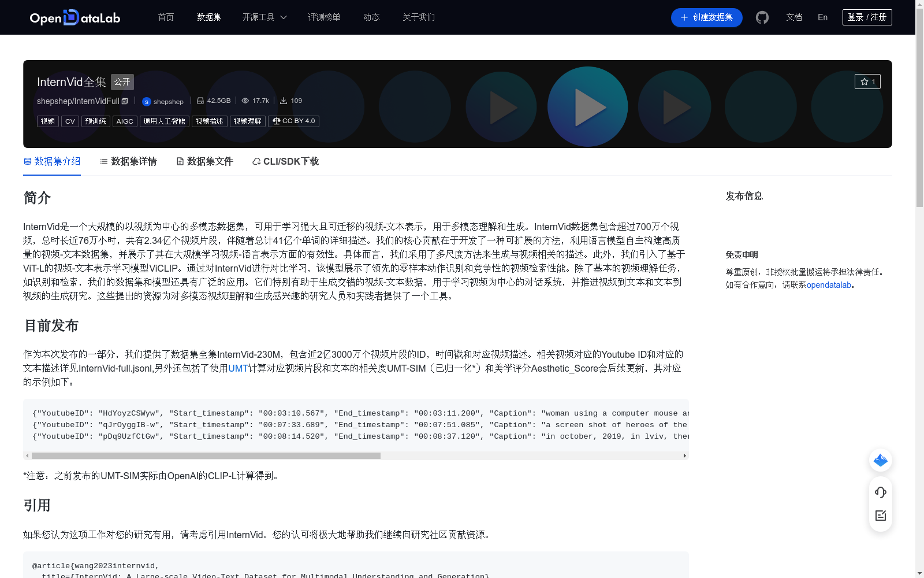Click the blue floating assistant icon

click(x=881, y=460)
